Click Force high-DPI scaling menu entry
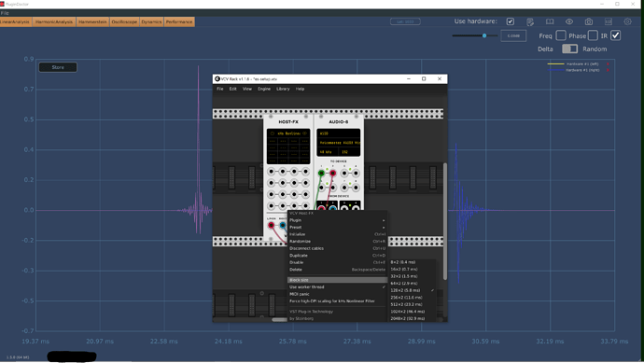This screenshot has width=644, height=363. 337,301
